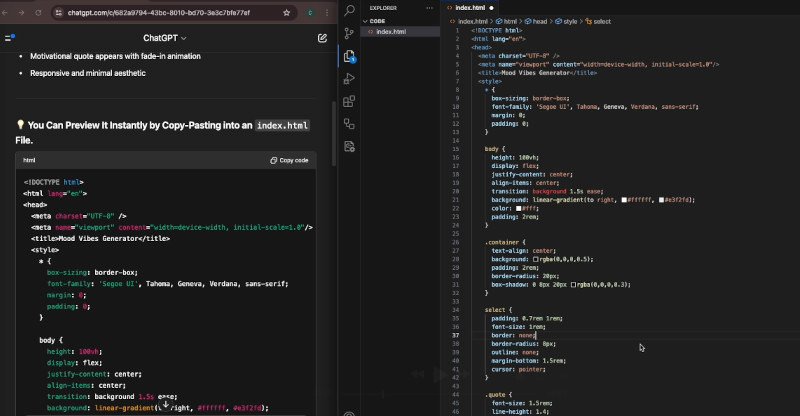Click 'Motivational quote appears with fade-in animation' bullet
800x416 pixels.
coord(115,56)
